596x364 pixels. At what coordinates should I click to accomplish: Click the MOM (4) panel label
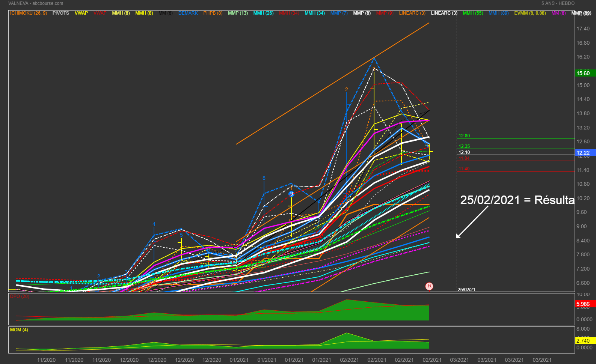[19, 330]
